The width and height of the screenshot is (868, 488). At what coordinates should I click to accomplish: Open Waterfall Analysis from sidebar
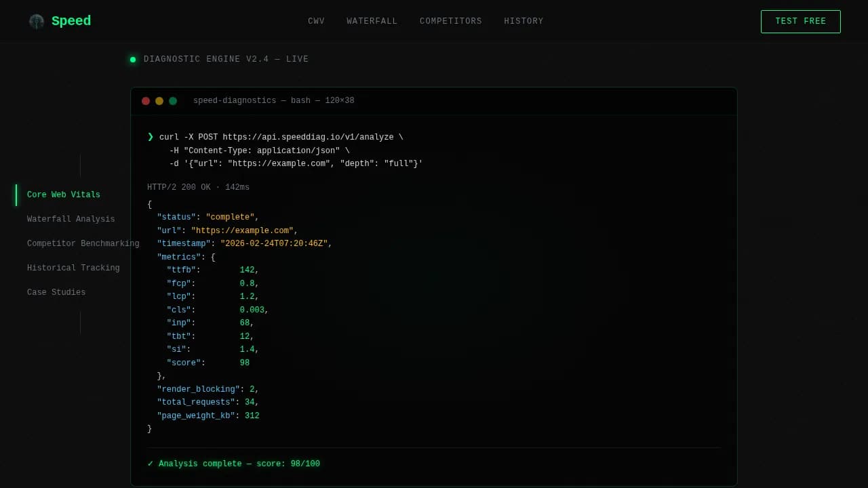click(71, 219)
